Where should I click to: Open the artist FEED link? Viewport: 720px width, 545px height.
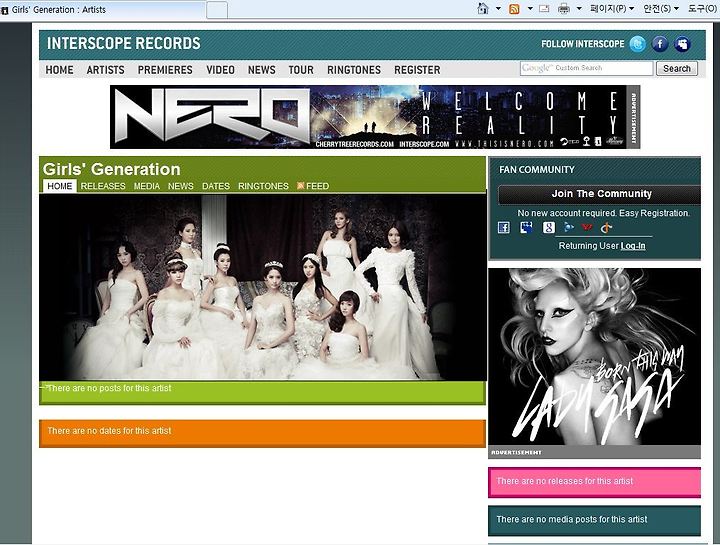(317, 186)
